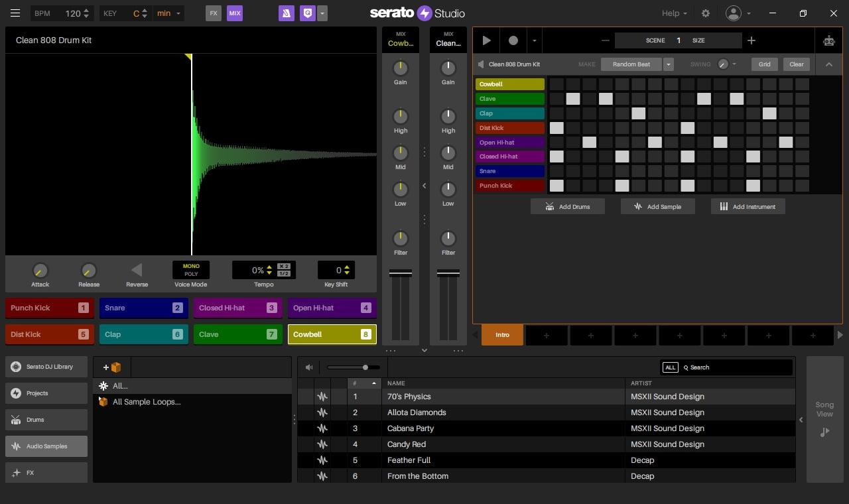Image resolution: width=849 pixels, height=504 pixels.
Task: Collapse mixer with left chevron arrow
Action: (x=424, y=186)
